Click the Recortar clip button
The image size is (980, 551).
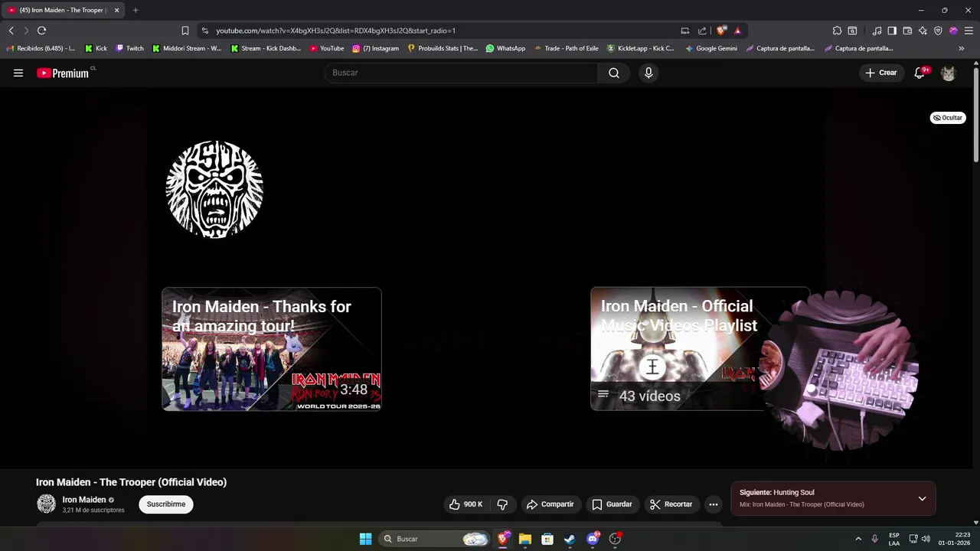tap(671, 504)
